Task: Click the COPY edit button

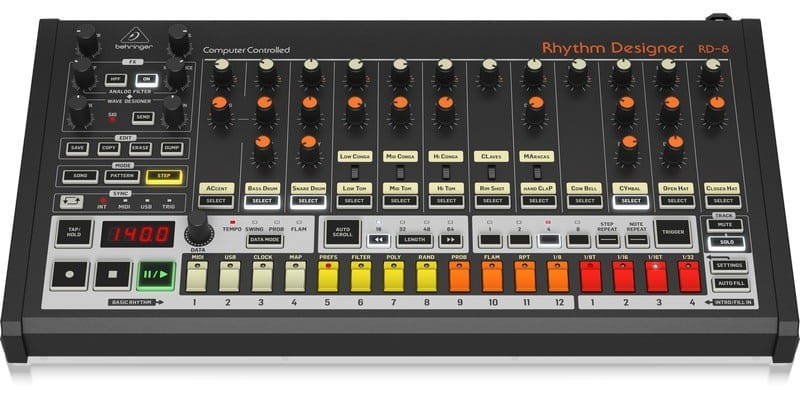Action: 109,148
